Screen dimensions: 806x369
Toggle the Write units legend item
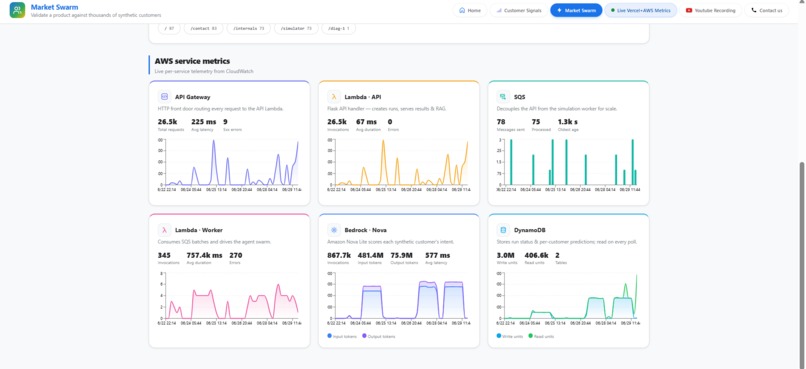[510, 336]
